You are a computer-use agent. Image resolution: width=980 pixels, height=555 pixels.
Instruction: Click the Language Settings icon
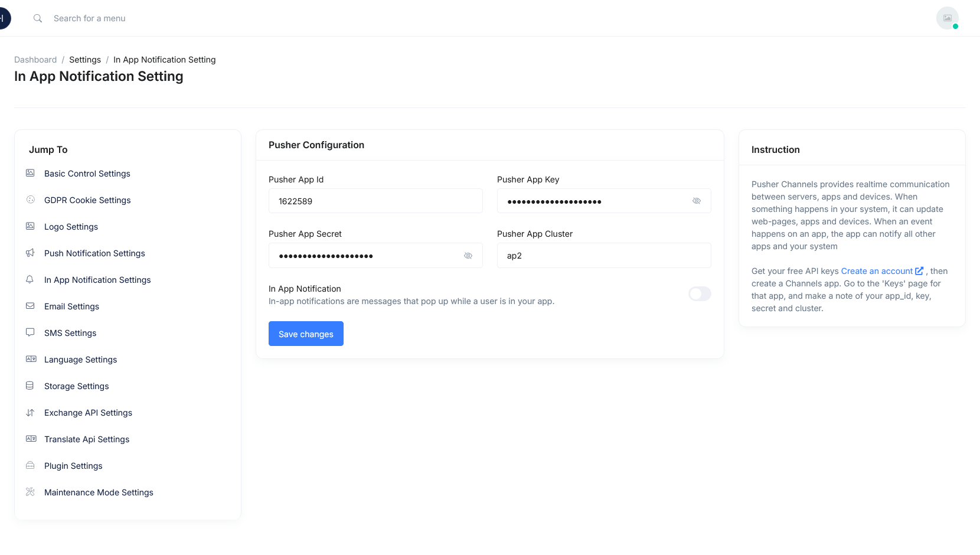(x=31, y=359)
